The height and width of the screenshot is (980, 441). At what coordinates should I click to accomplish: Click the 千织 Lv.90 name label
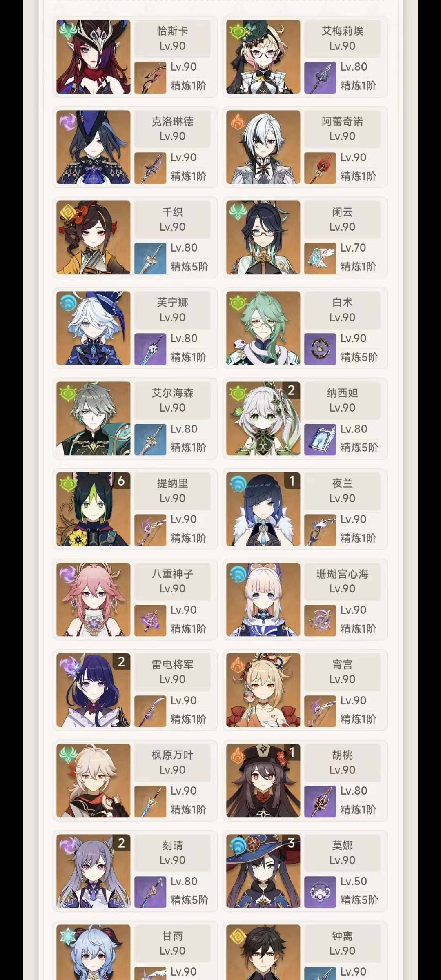[x=172, y=219]
